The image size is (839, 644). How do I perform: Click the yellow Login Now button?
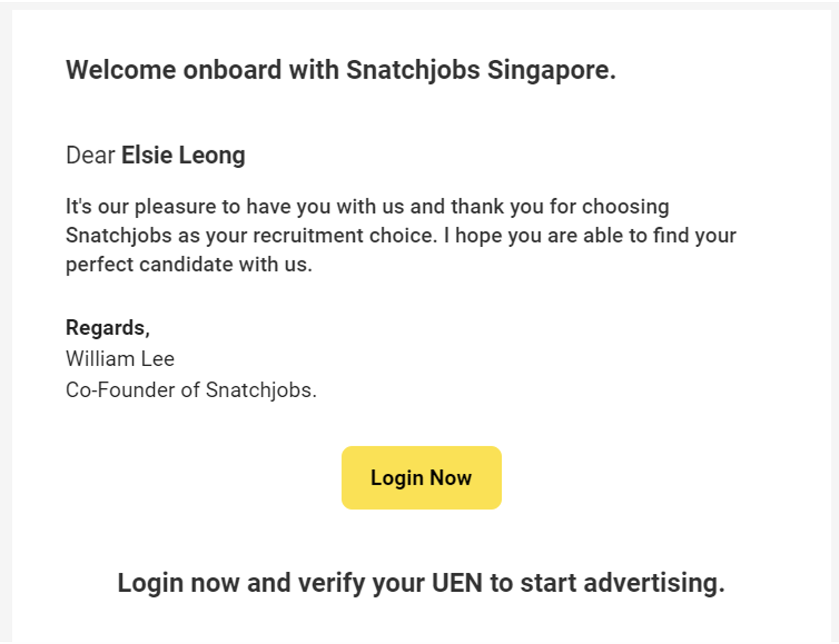421,477
